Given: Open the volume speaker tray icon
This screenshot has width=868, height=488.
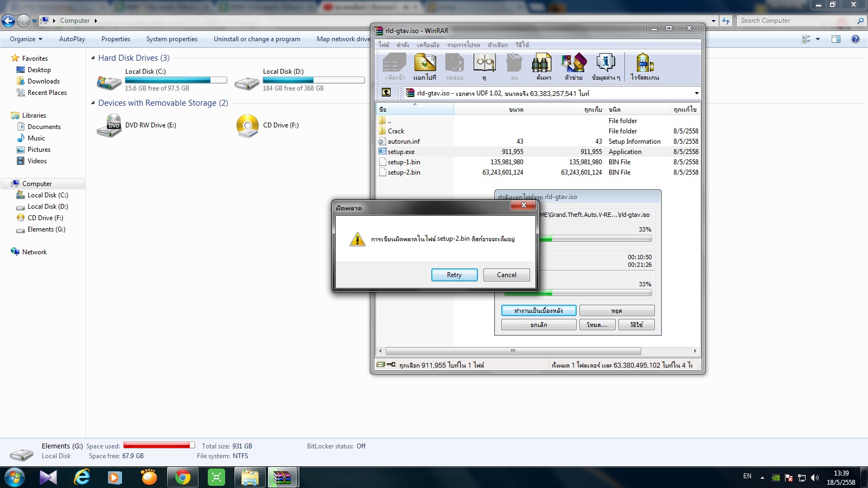Looking at the screenshot, I should pos(814,478).
